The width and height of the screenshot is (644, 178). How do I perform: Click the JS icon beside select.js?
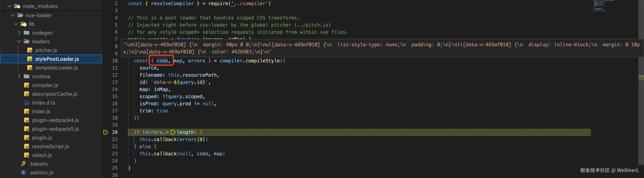coord(27,155)
